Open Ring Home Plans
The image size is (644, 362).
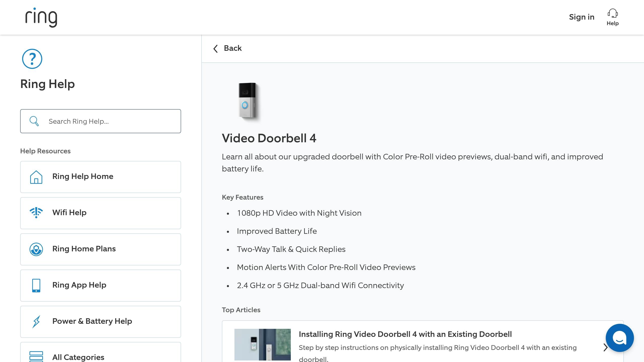click(101, 249)
